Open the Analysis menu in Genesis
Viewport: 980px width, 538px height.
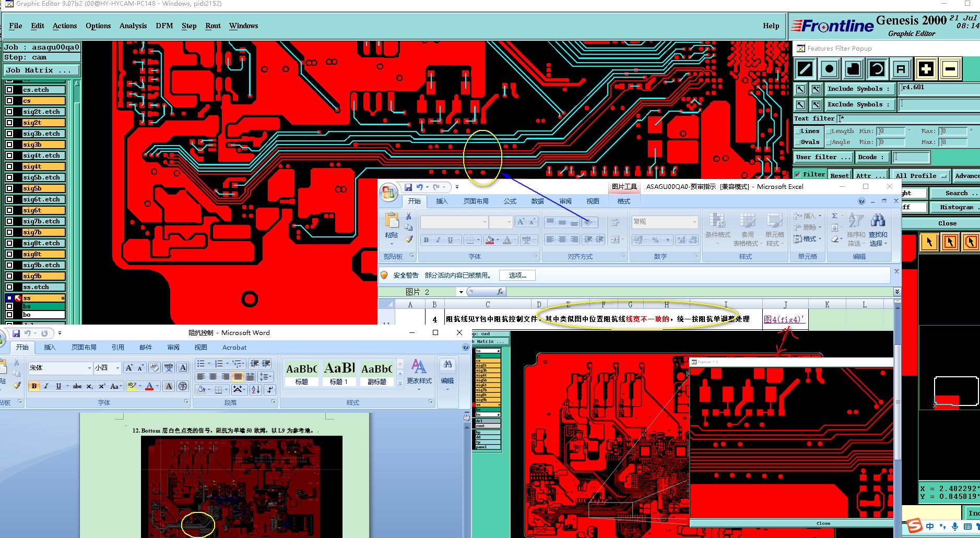tap(133, 26)
